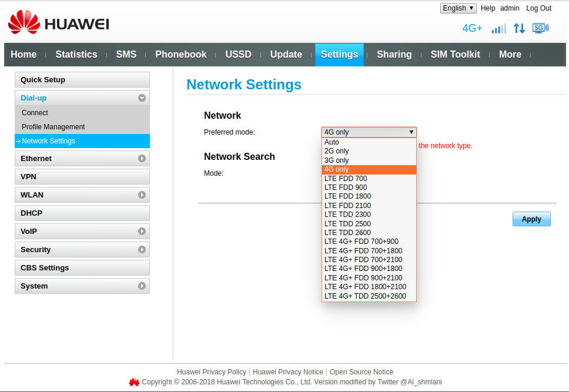Click the data transfer arrows icon
This screenshot has width=569, height=392.
(519, 28)
